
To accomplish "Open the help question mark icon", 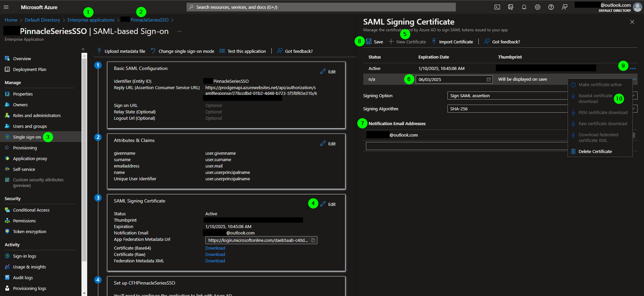I will click(x=551, y=7).
